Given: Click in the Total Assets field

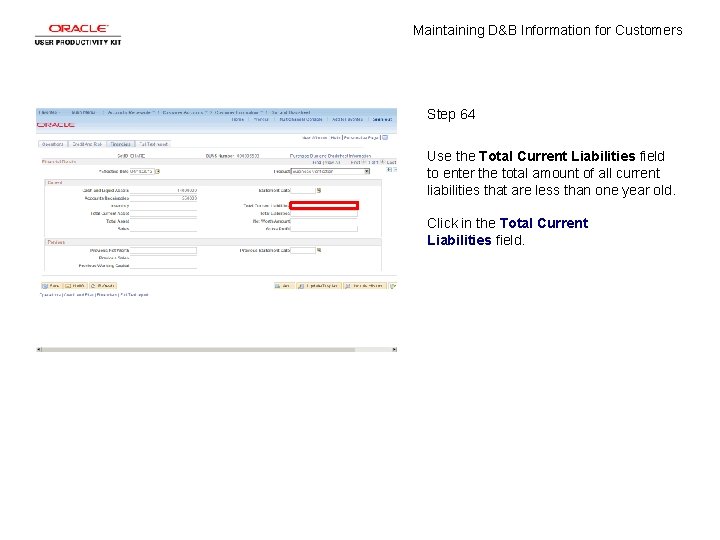Looking at the screenshot, I should [x=163, y=221].
